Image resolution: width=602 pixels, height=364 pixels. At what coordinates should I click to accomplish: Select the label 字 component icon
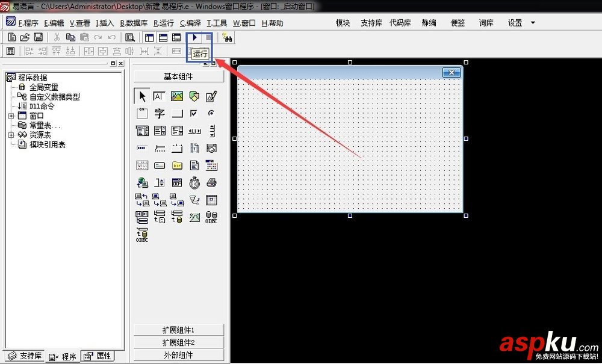point(160,113)
